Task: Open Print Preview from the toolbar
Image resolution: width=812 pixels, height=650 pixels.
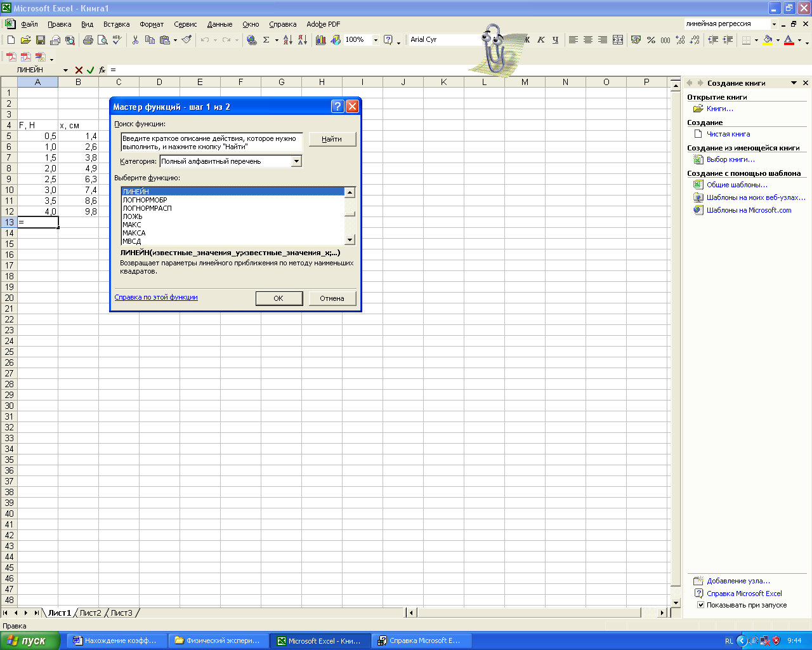Action: pos(102,40)
